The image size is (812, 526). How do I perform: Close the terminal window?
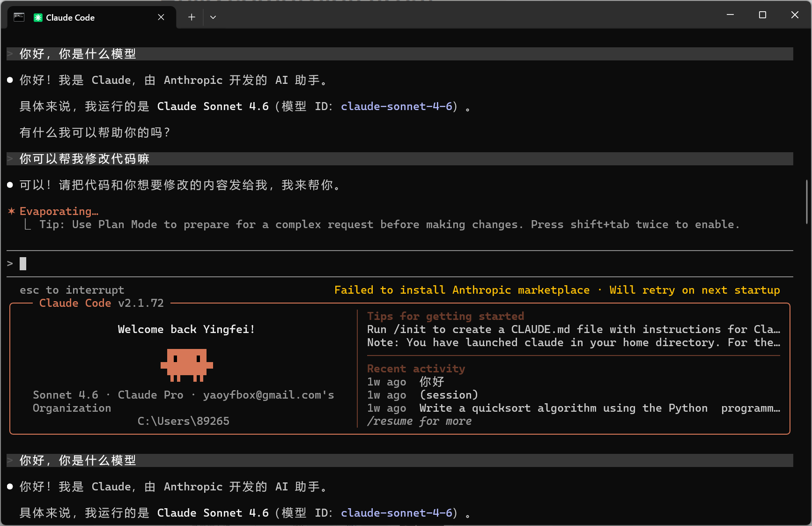(x=795, y=15)
